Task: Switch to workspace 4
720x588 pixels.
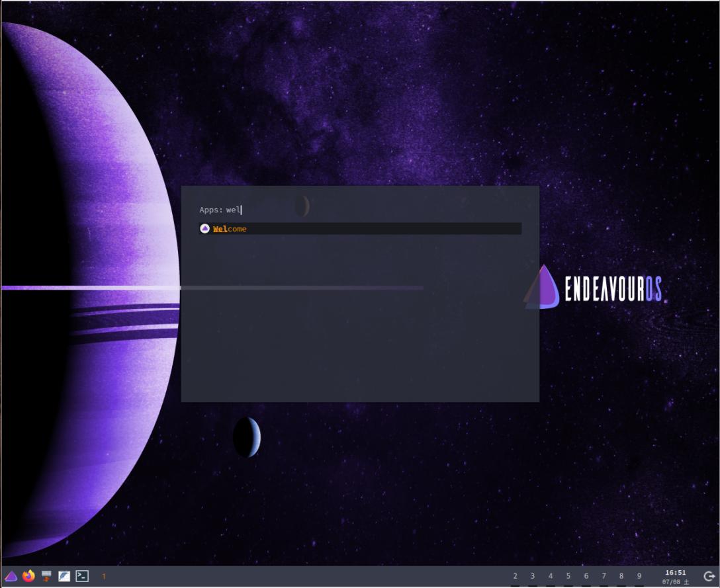Action: [551, 576]
